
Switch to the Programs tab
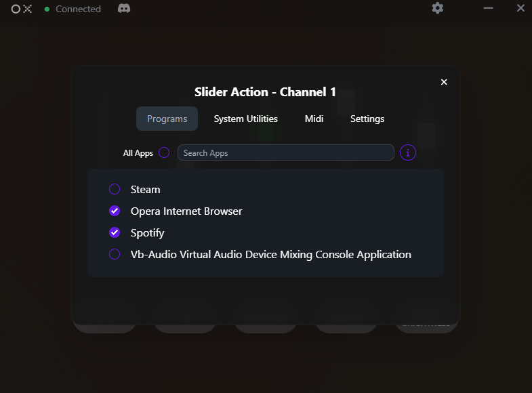click(167, 119)
